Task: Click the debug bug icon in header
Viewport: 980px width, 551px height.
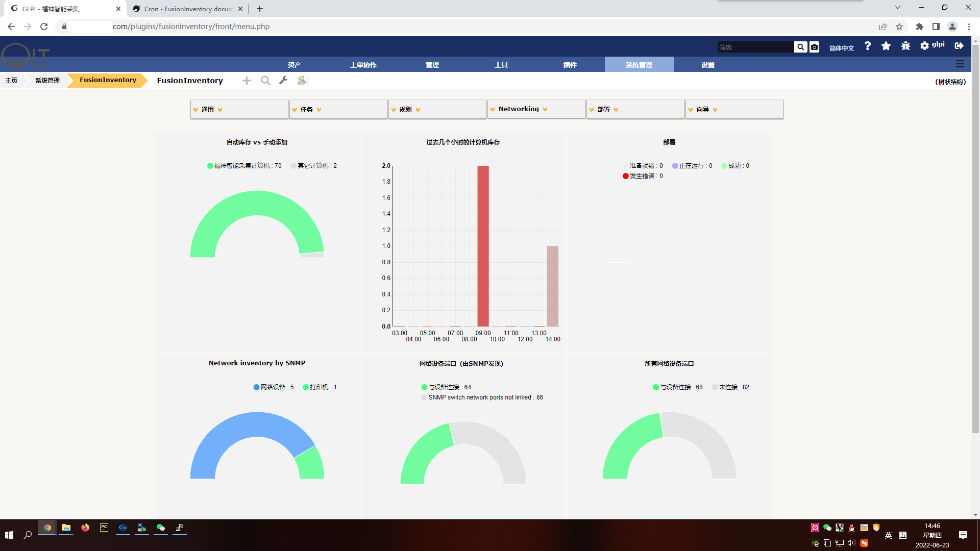Action: (905, 46)
